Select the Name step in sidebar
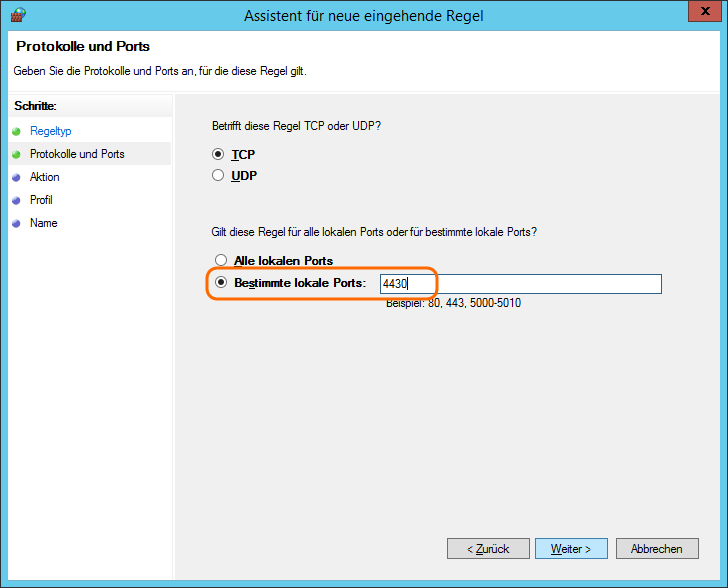 pyautogui.click(x=43, y=223)
